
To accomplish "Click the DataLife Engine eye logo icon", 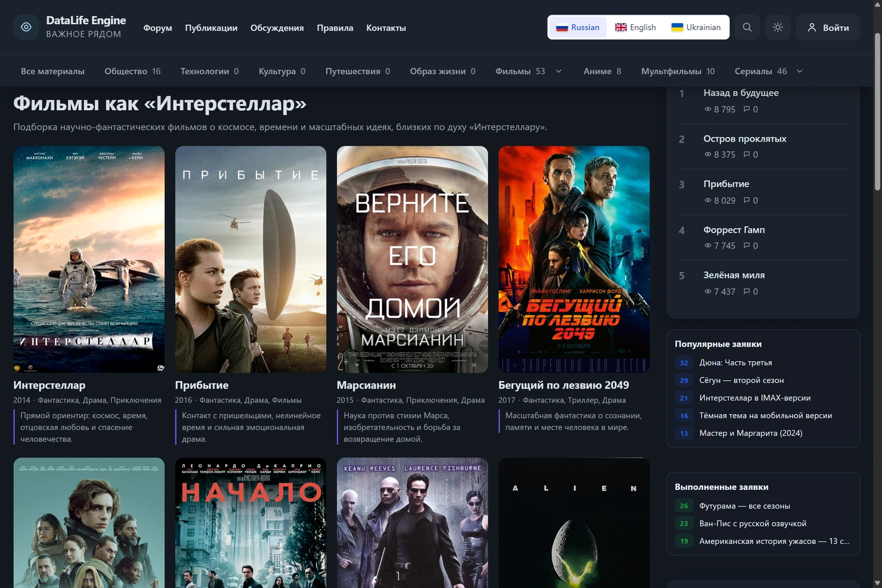I will (x=26, y=27).
